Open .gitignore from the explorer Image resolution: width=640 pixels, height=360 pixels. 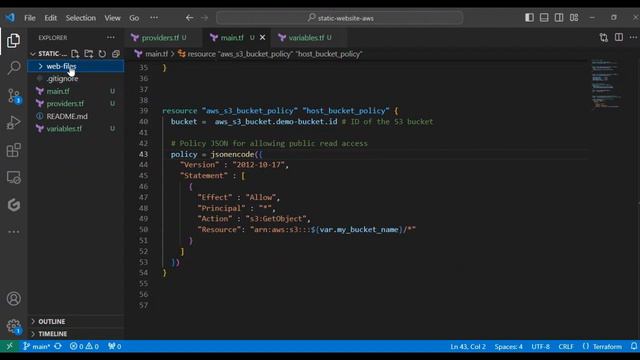coord(76,78)
